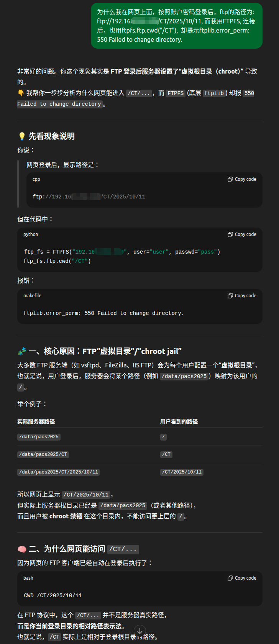Click the copy icon on the python code block
The height and width of the screenshot is (644, 279).
click(230, 234)
